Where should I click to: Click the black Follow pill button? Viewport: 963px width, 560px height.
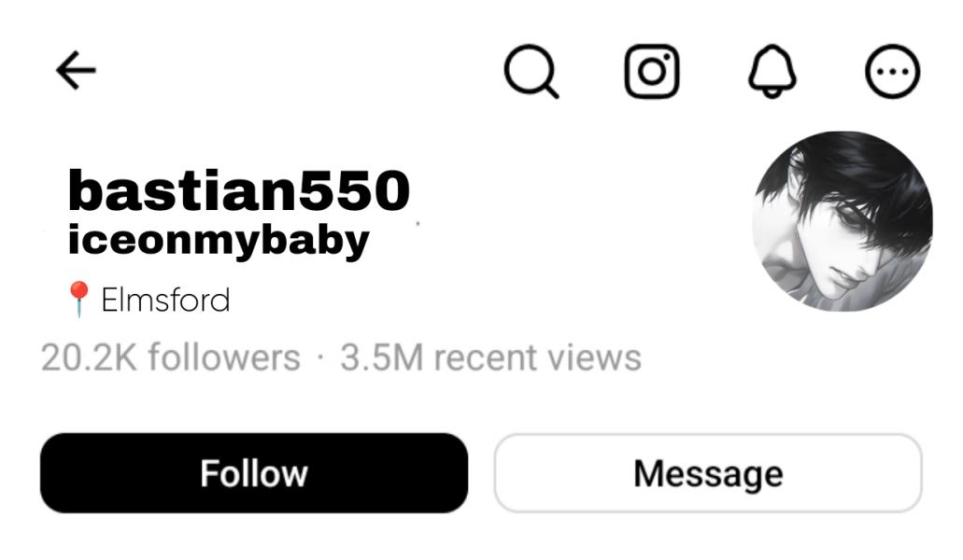(254, 473)
